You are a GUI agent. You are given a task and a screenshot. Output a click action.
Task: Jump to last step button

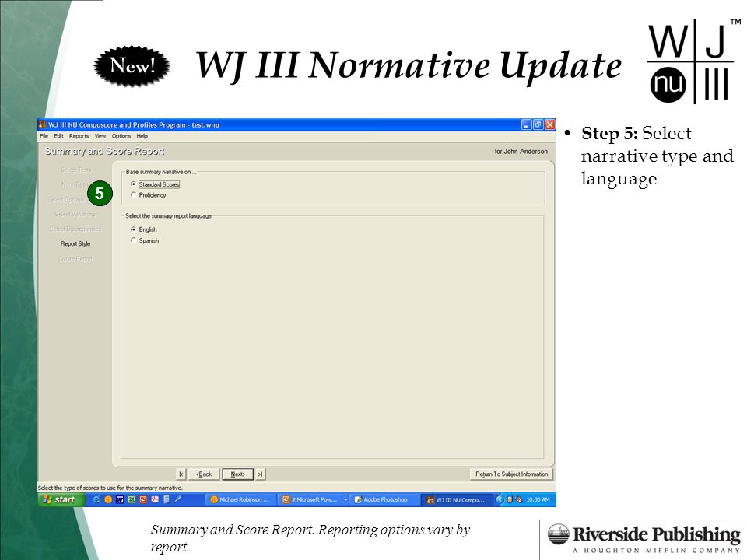click(260, 474)
